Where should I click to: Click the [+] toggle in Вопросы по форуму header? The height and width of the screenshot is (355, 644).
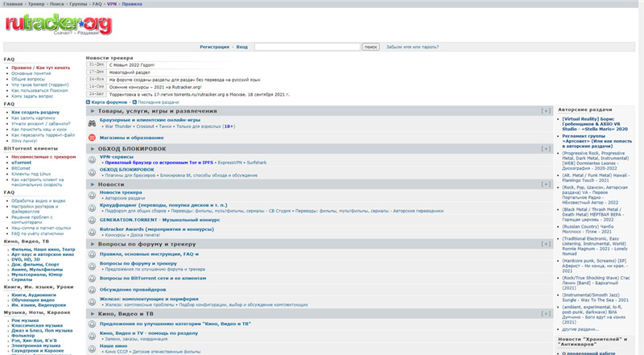[546, 244]
